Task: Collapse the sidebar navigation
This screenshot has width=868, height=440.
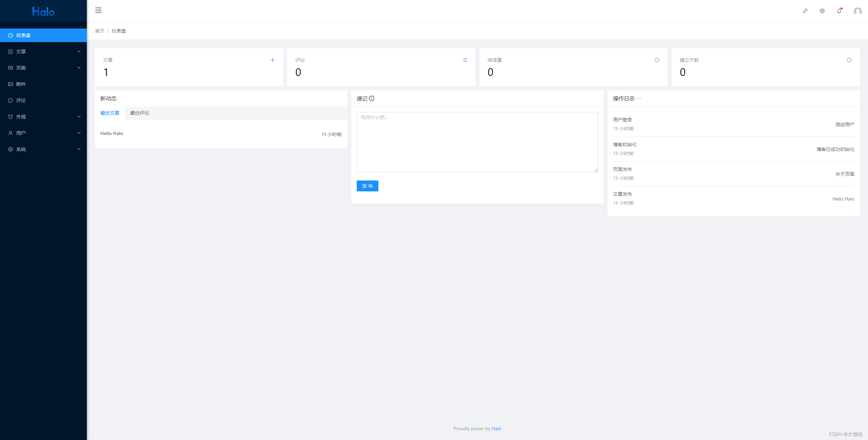Action: [98, 11]
